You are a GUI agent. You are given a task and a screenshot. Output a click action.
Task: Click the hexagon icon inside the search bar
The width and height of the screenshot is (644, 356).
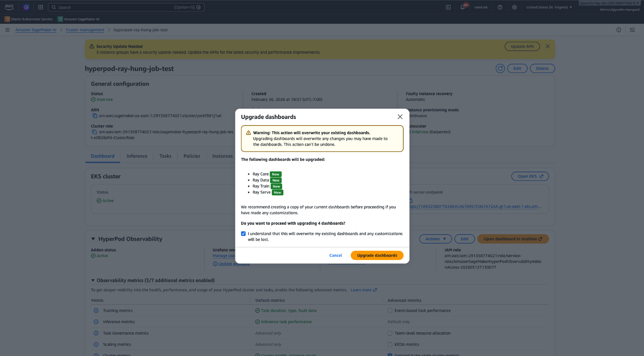click(x=198, y=7)
